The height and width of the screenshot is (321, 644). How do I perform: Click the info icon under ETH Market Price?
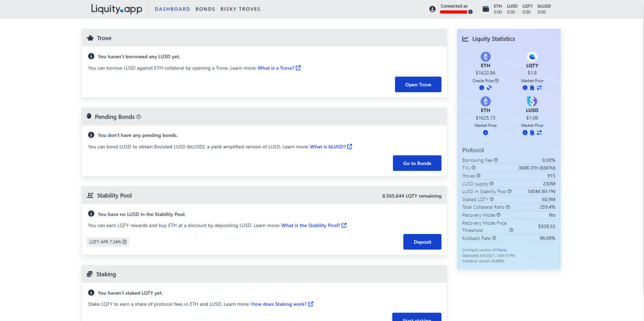(486, 133)
